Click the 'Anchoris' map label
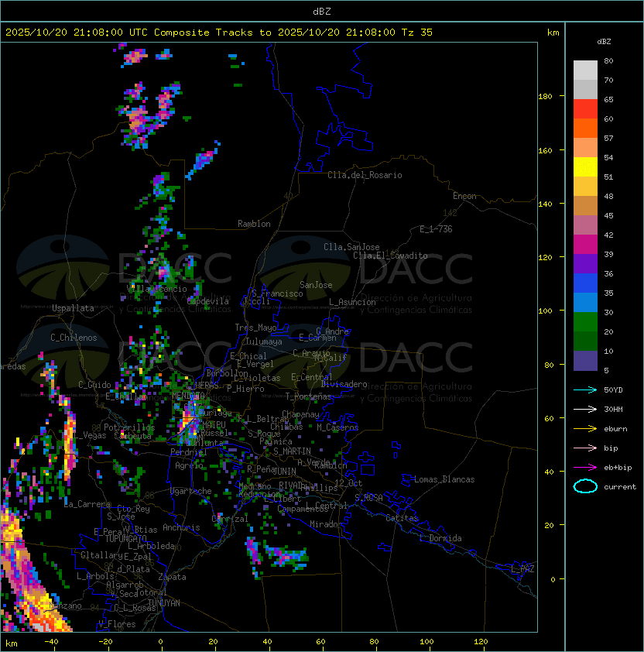 [181, 527]
